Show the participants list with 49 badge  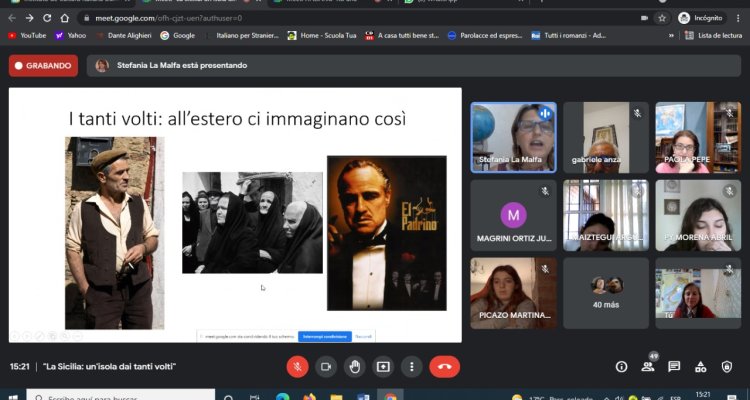pos(648,367)
